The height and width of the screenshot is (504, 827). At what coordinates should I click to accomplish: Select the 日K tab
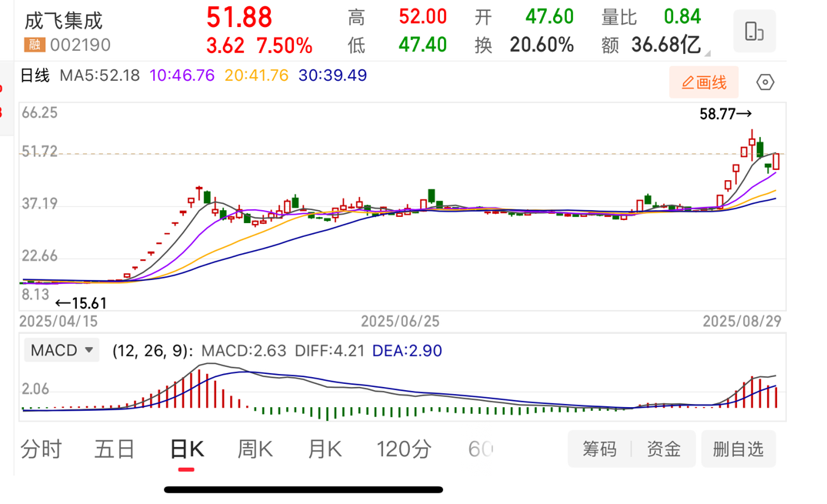[x=187, y=449]
